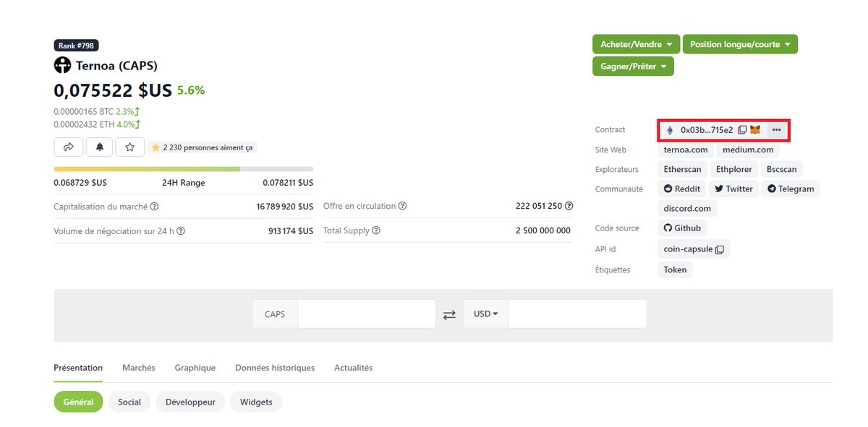This screenshot has height=427, width=868.
Task: Click the 0,078211 $US range high value
Action: tap(288, 183)
